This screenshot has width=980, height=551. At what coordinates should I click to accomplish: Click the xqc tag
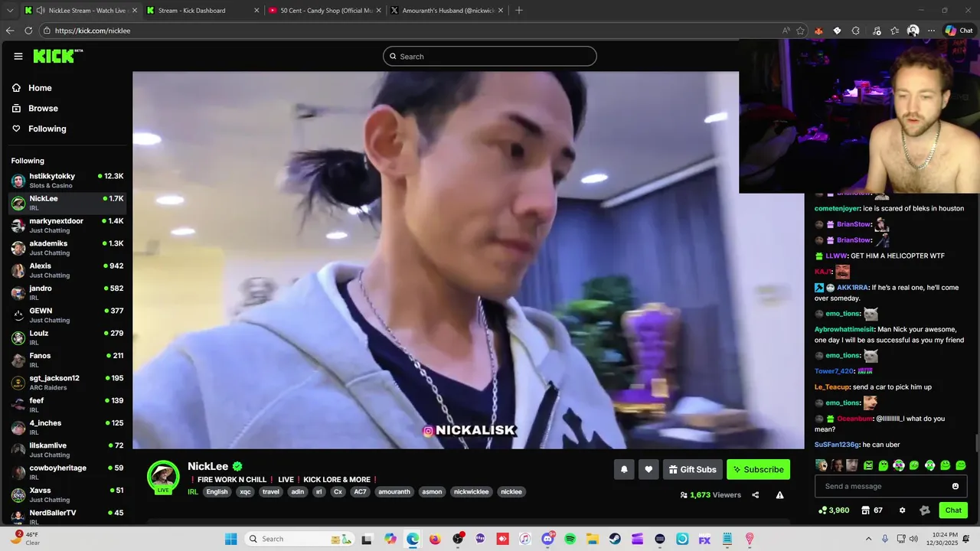click(245, 492)
